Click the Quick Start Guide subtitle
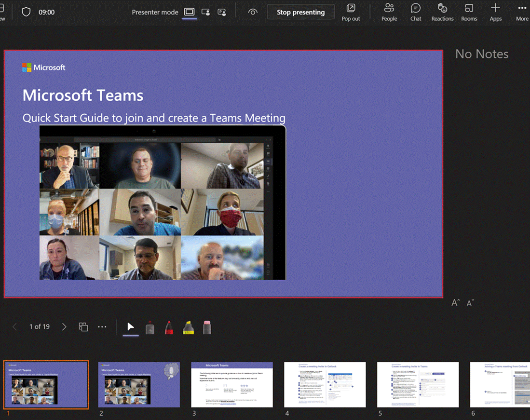Viewport: 530px width, 420px height. (154, 118)
